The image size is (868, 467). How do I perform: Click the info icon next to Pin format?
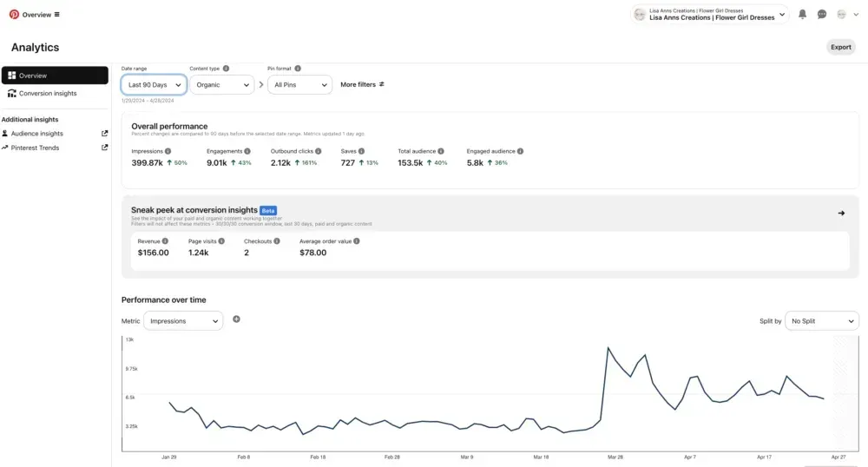pos(298,69)
